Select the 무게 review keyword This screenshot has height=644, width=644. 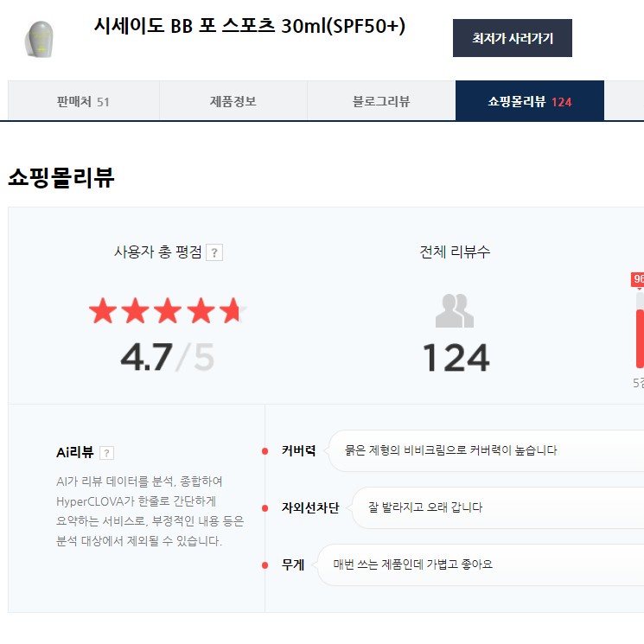293,564
